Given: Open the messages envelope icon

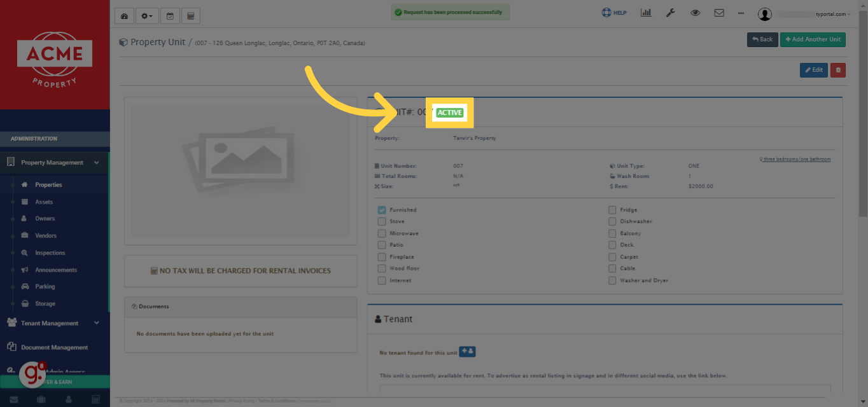Looking at the screenshot, I should [x=719, y=12].
